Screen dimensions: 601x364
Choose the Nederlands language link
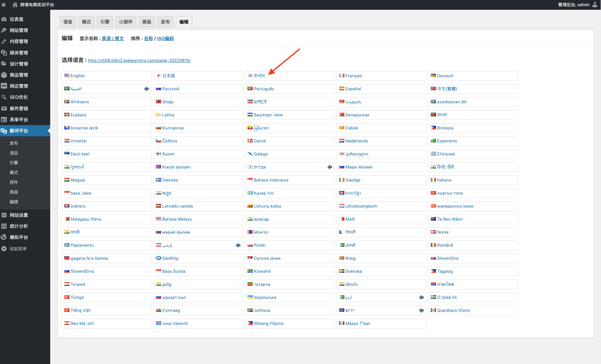point(357,141)
